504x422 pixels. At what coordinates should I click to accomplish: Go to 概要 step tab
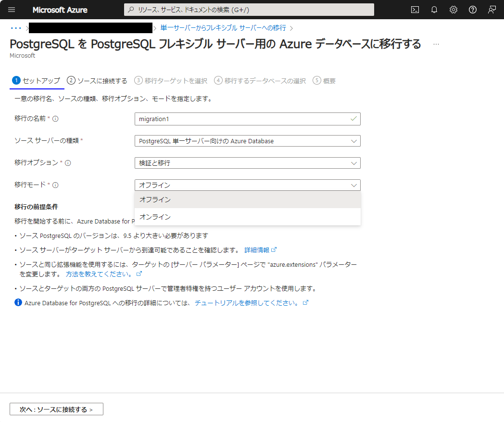click(324, 81)
